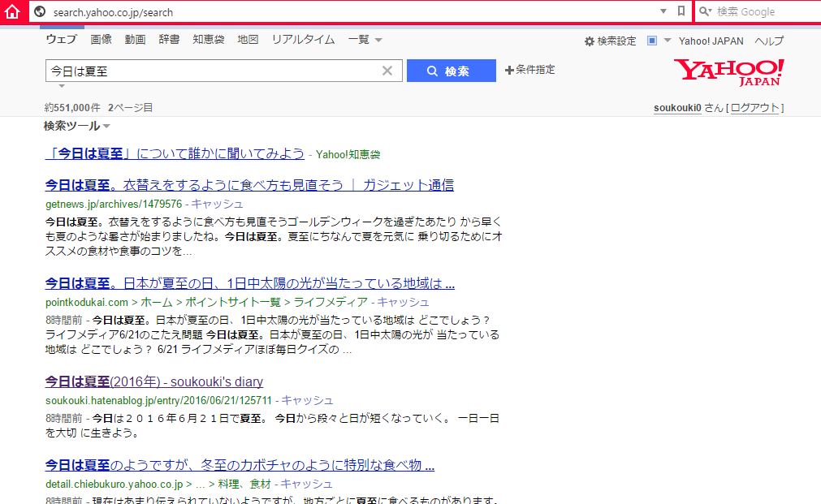Expand the 検索ツール dropdown
The image size is (821, 504).
[76, 126]
